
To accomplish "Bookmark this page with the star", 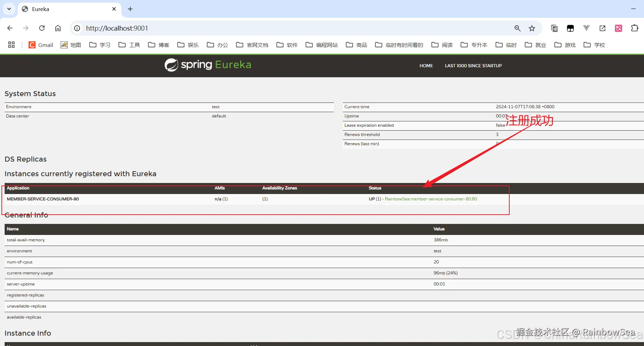I will [x=532, y=28].
